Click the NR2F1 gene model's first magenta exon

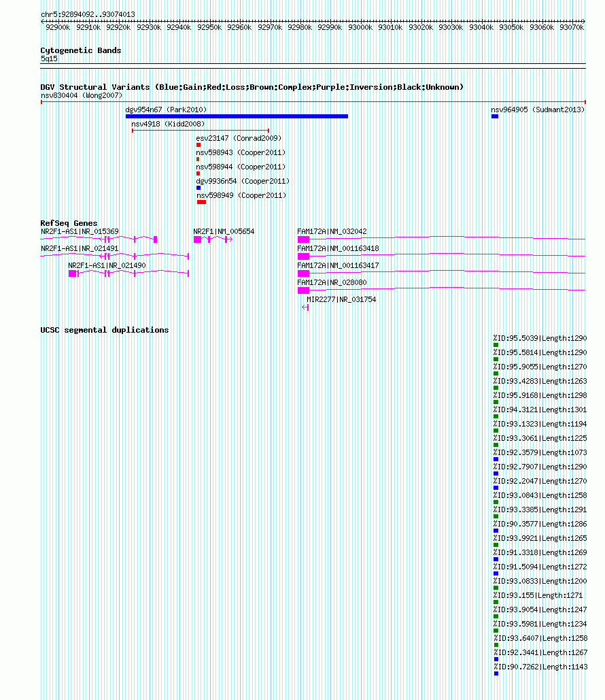pos(197,239)
